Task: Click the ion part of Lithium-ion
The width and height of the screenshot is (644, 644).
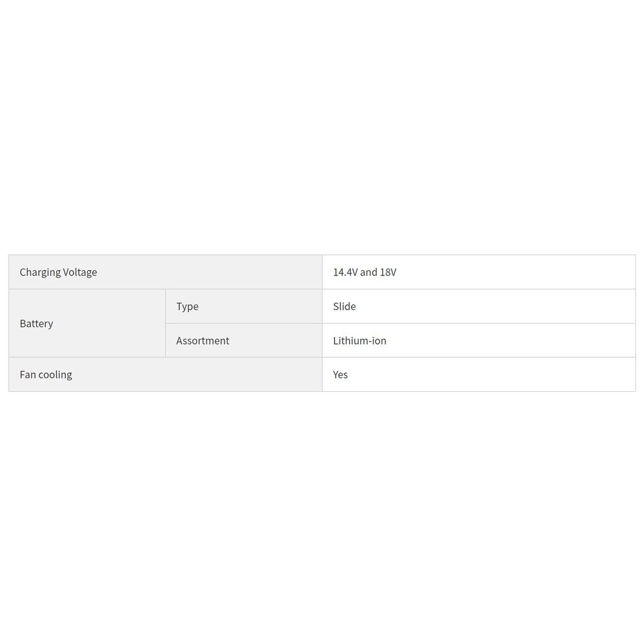Action: (x=379, y=340)
